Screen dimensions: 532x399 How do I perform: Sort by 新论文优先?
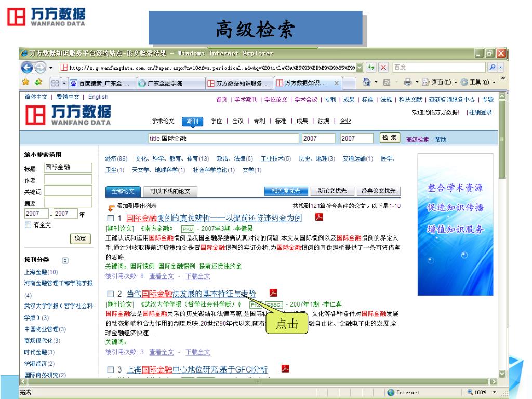(332, 191)
